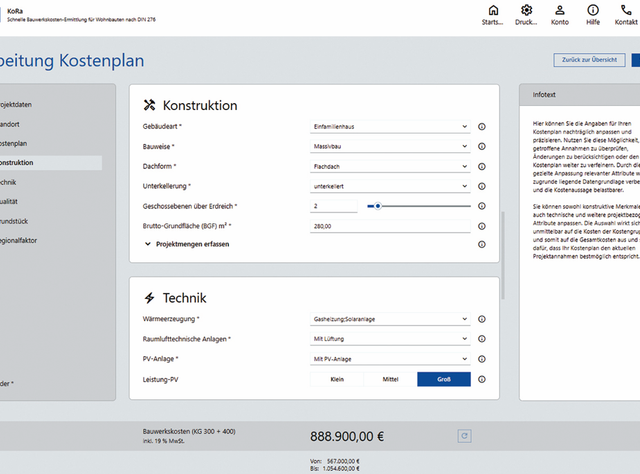
Task: Open the Konto account icon
Action: tap(560, 10)
